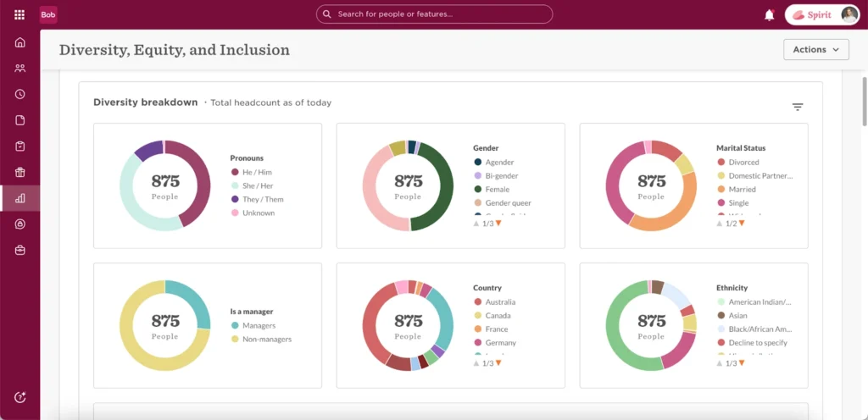This screenshot has width=868, height=420.
Task: Click the notifications bell icon
Action: pyautogui.click(x=770, y=14)
